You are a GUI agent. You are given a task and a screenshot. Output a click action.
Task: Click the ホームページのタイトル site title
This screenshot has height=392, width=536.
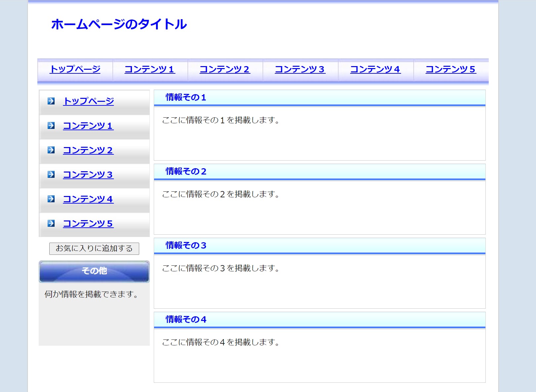[x=119, y=24]
